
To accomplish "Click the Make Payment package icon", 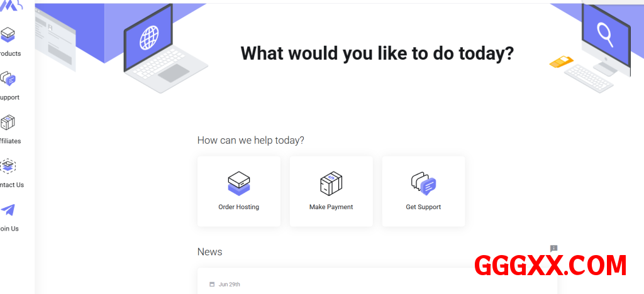I will pos(331,183).
